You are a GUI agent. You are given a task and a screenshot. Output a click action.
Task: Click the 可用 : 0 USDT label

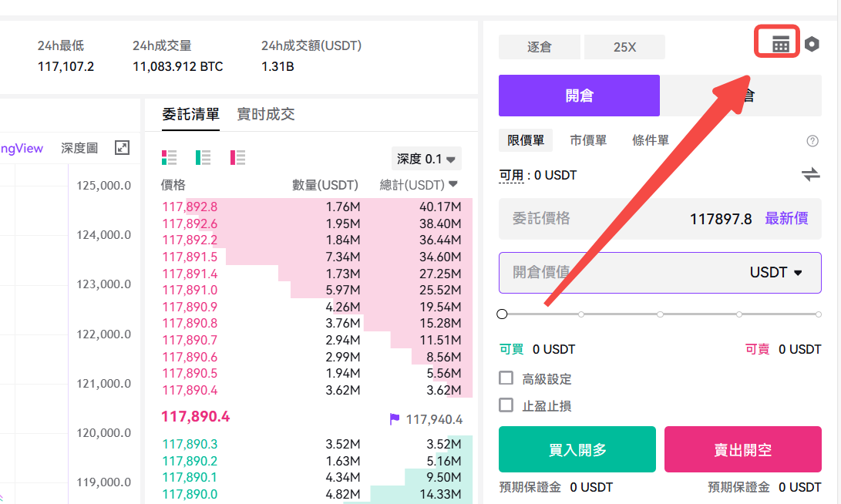(538, 176)
